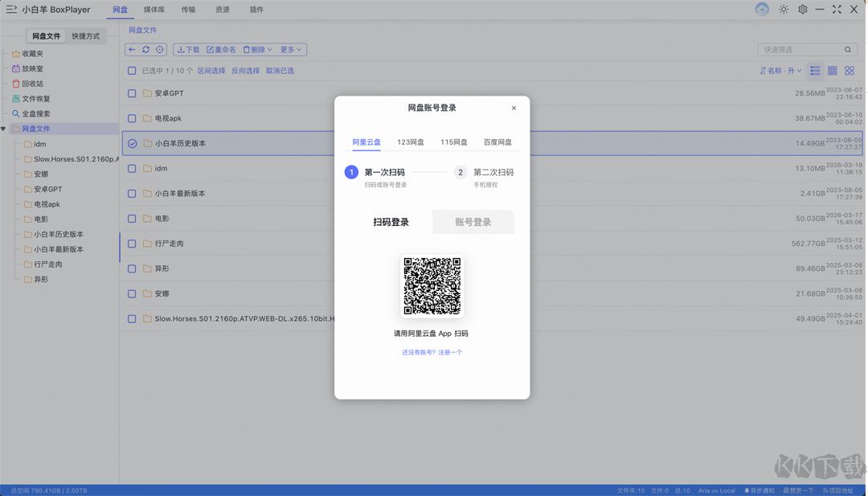Open the 删除 delete dropdown
Viewport: 868px width, 496px height.
tap(257, 49)
